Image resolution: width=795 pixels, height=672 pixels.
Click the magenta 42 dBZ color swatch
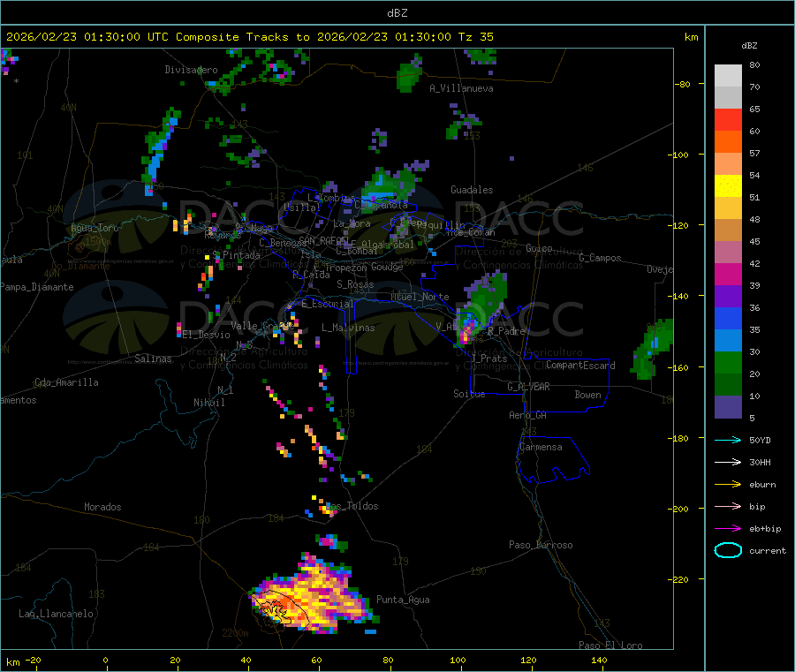tap(728, 274)
